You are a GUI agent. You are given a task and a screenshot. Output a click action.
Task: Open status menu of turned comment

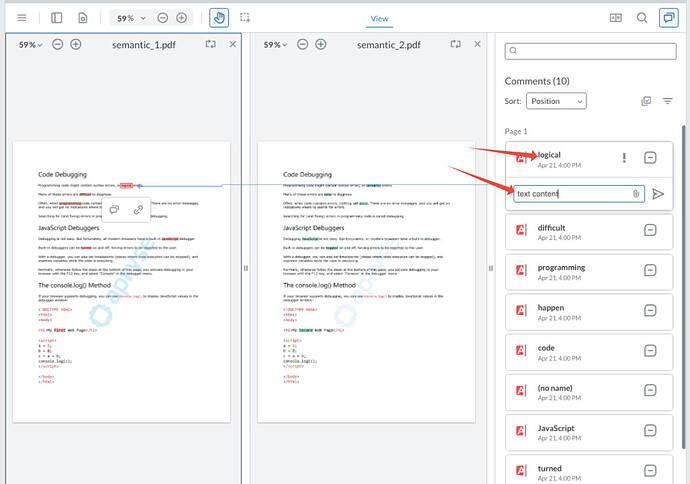coord(650,471)
